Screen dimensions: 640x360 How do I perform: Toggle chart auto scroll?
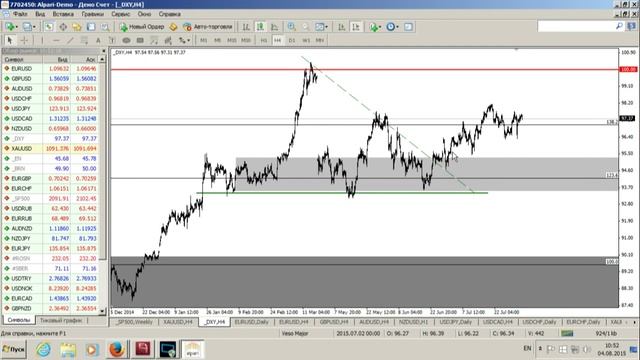(x=342, y=27)
